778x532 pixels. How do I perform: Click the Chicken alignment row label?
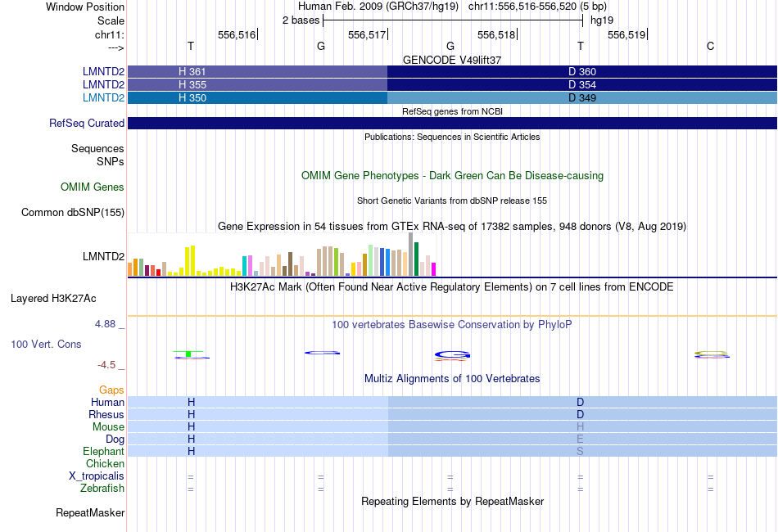pyautogui.click(x=105, y=463)
